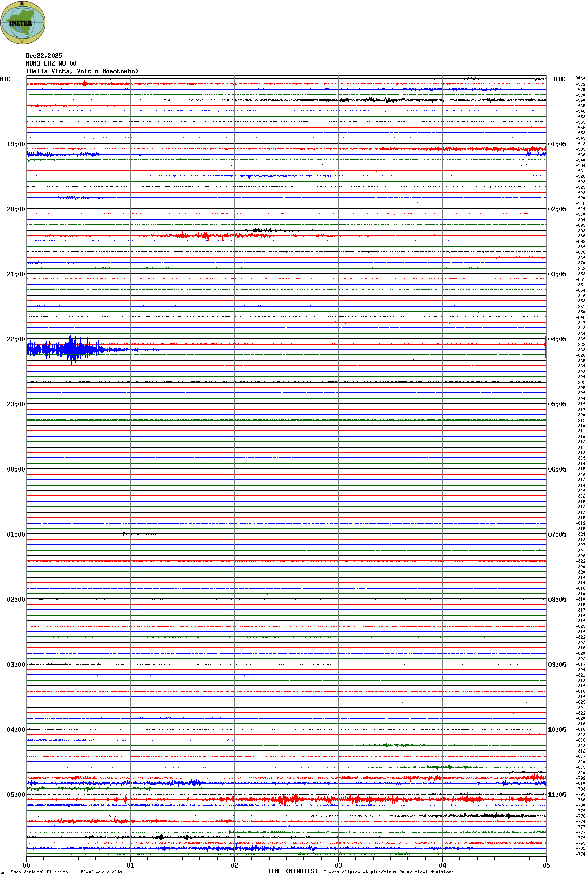Select the MOM3 EHZ NU 00 station text
Image resolution: width=588 pixels, height=879 pixels.
pos(51,63)
